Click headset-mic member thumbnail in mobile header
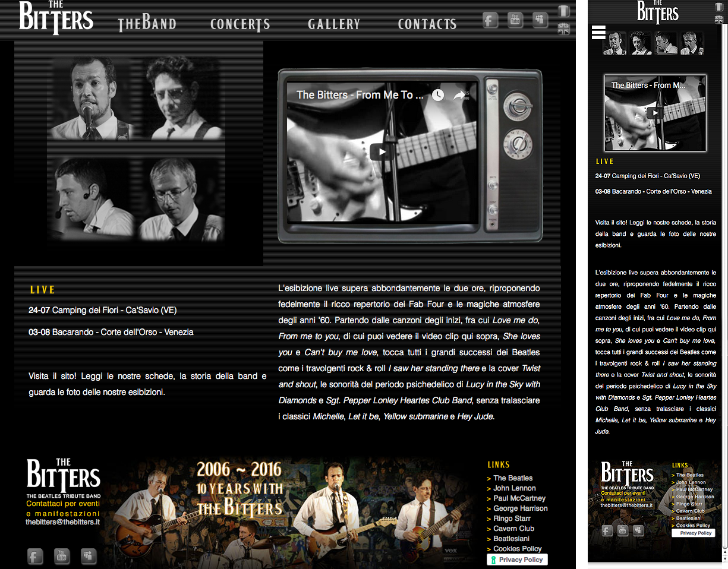Viewport: 728px width, 569px height. tap(666, 43)
